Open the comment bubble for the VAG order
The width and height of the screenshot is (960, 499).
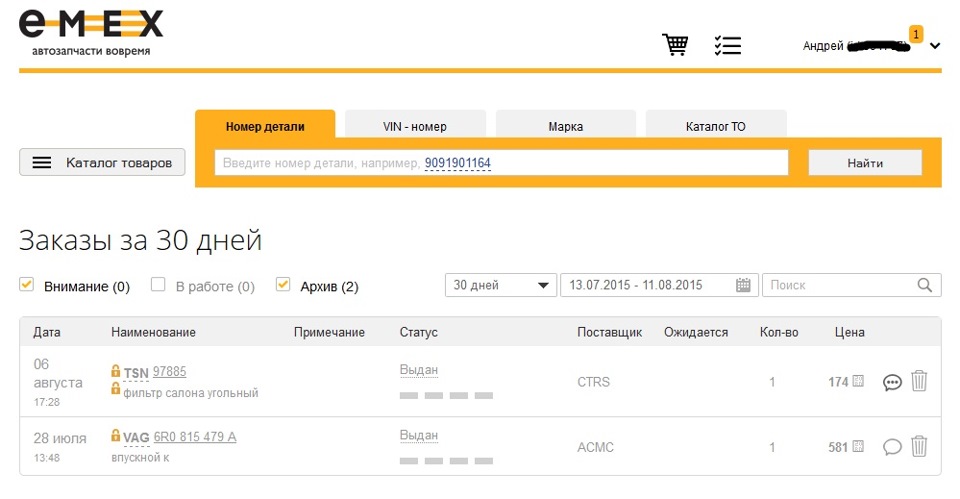892,448
